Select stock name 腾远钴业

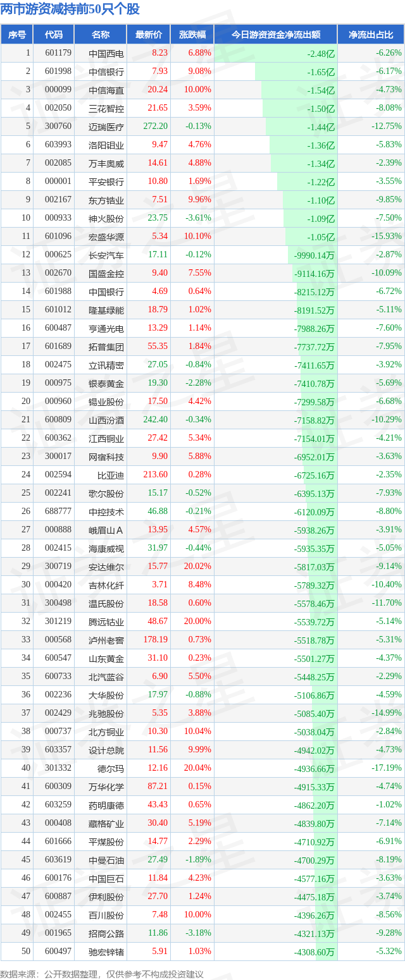[x=106, y=622]
